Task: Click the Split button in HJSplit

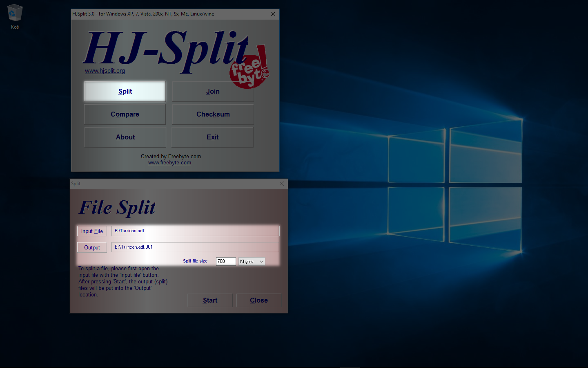Action: point(125,91)
